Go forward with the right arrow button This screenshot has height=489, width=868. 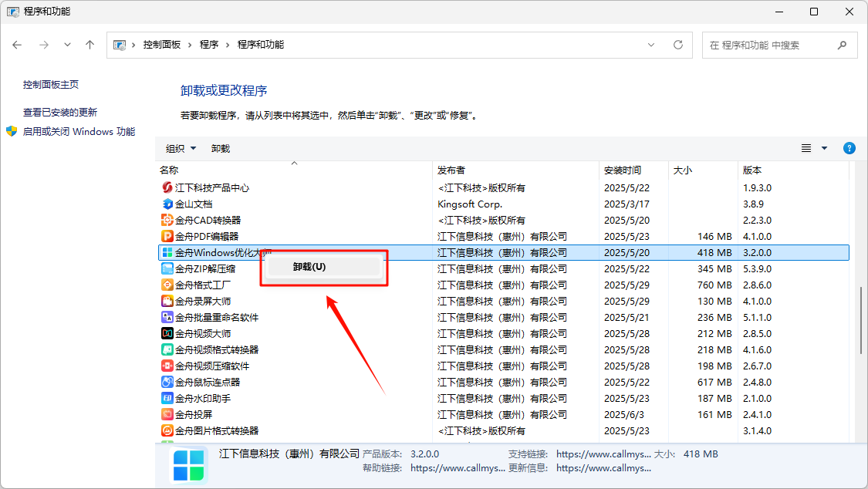[44, 45]
